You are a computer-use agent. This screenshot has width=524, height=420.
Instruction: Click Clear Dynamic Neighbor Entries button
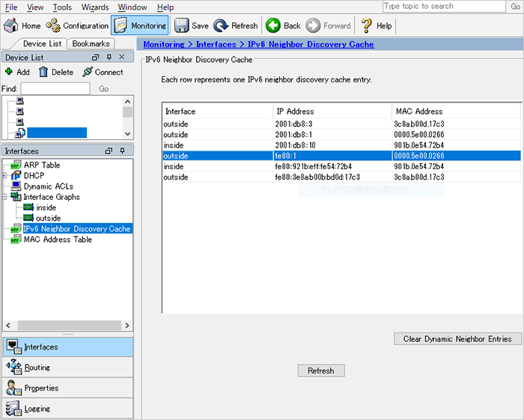pyautogui.click(x=457, y=339)
